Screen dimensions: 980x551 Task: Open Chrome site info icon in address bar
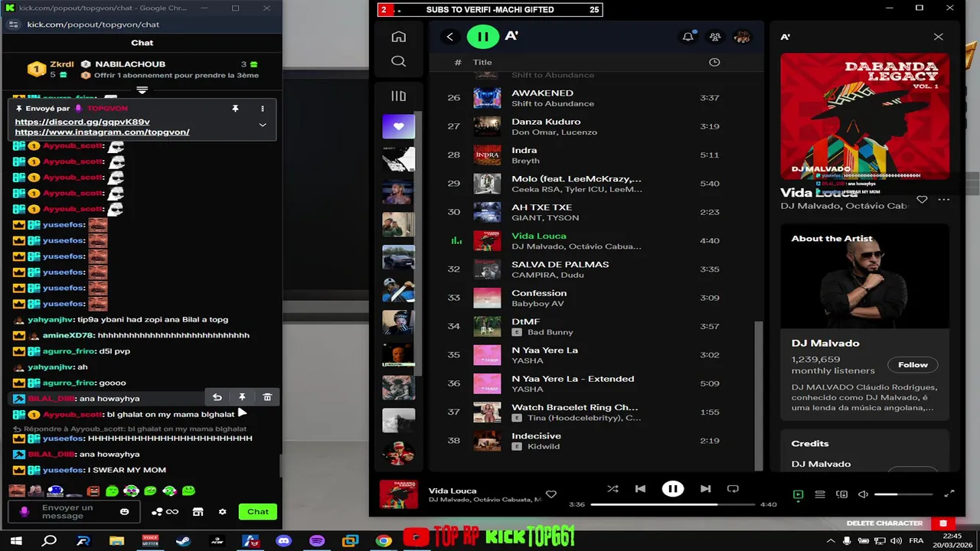(x=14, y=24)
